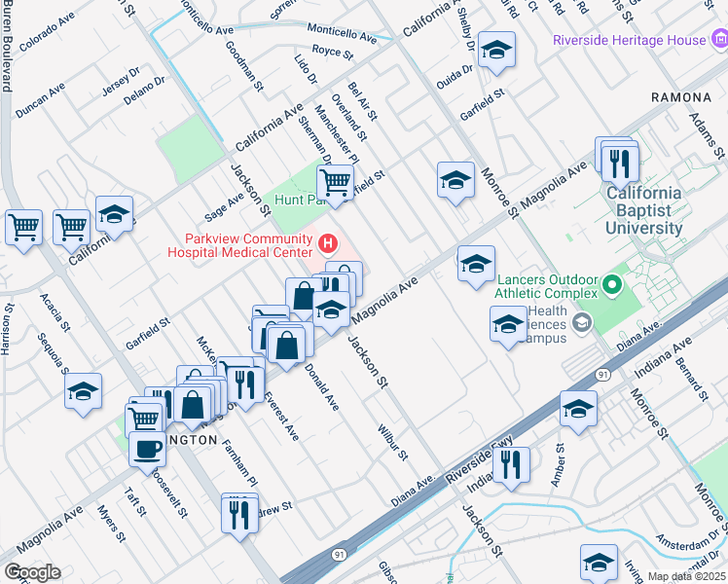The width and height of the screenshot is (728, 584).
Task: Click the school marker near Amber St
Action: [578, 410]
